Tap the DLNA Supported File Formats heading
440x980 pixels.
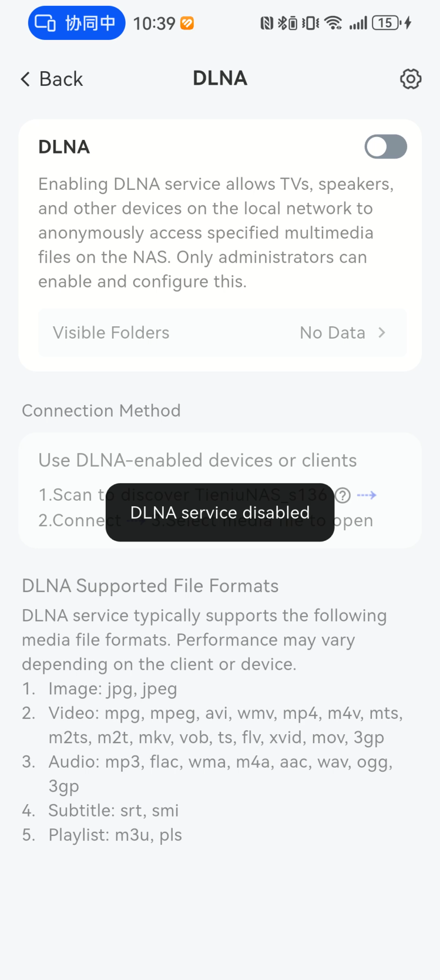(x=150, y=586)
